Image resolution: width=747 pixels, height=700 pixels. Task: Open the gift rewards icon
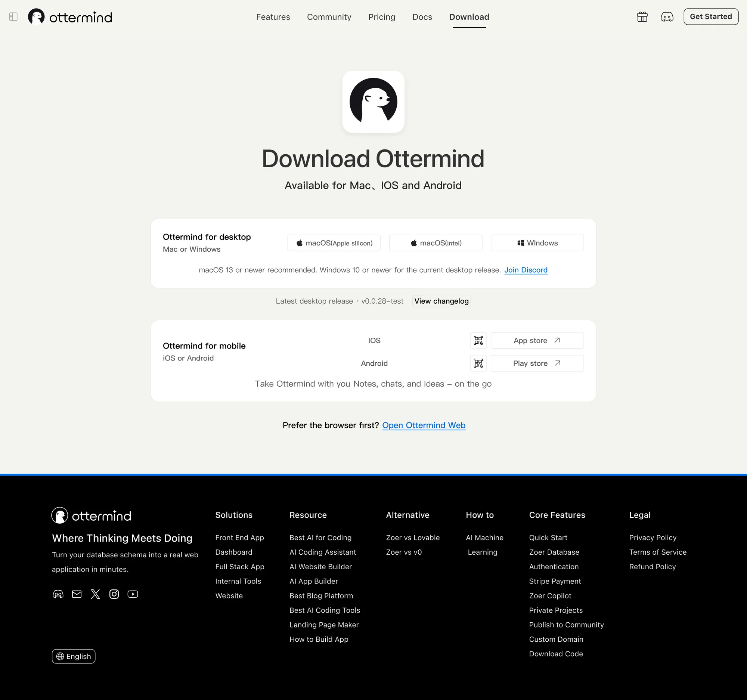pyautogui.click(x=642, y=17)
